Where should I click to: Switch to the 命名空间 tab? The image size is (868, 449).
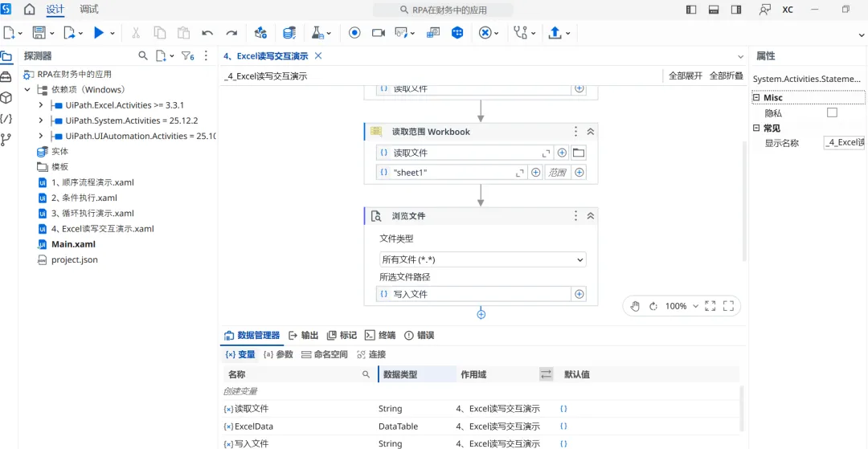[325, 354]
